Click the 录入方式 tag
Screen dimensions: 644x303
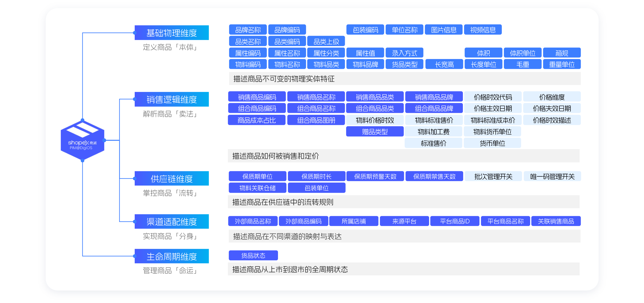coord(404,53)
